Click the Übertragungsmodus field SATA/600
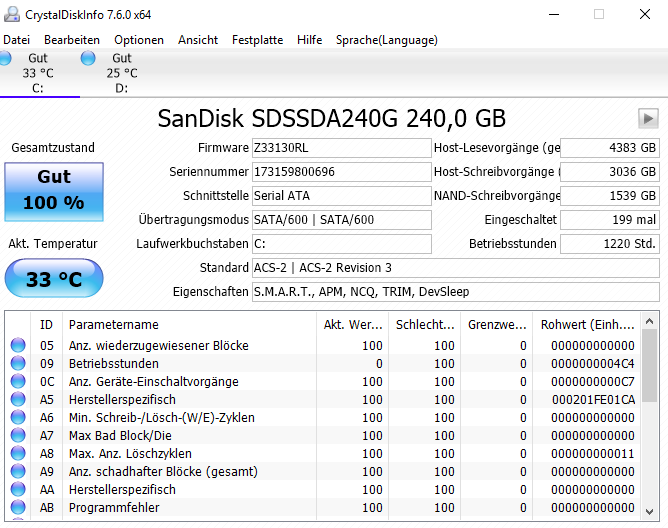The image size is (668, 528). (342, 220)
